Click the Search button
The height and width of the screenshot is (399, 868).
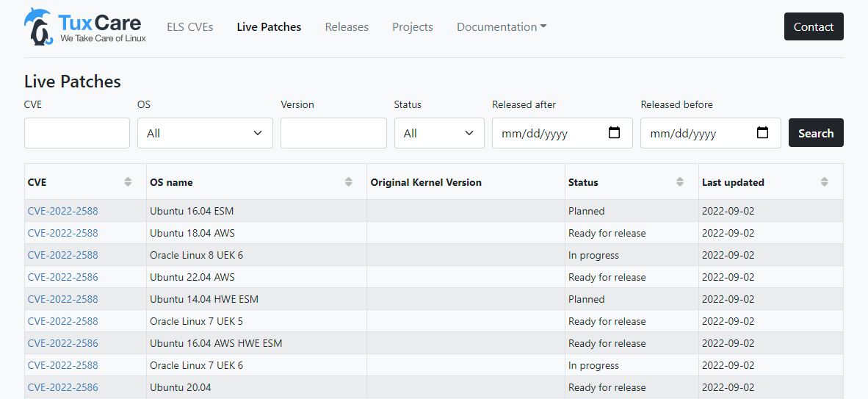point(816,133)
